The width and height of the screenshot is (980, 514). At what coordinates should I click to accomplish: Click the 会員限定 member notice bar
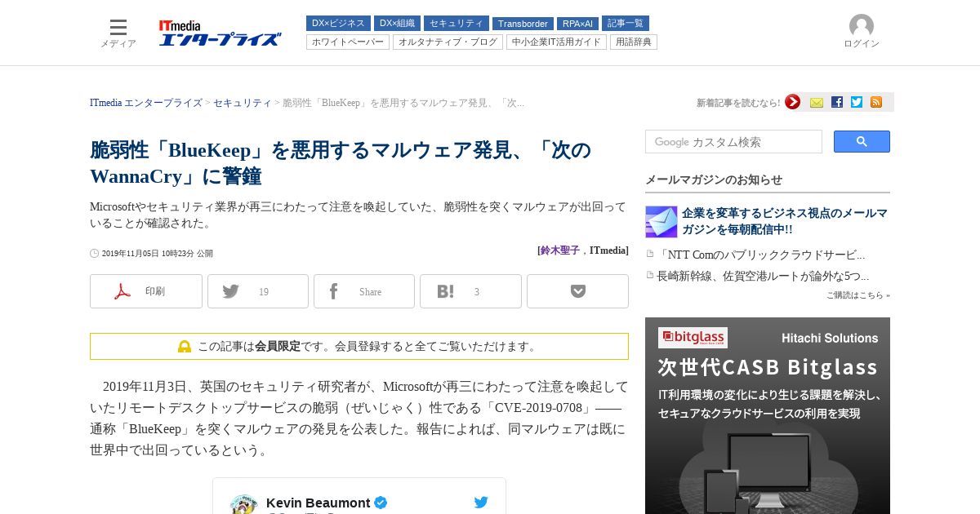pyautogui.click(x=359, y=346)
